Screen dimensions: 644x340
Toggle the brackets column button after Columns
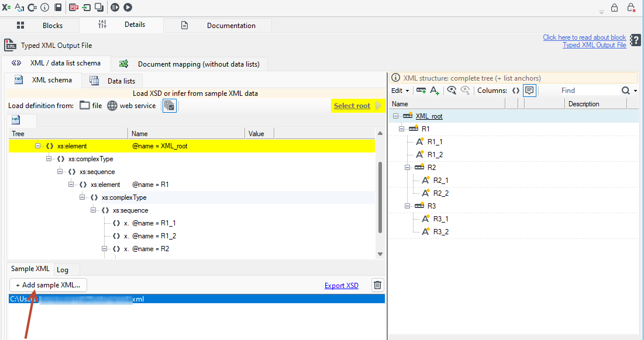point(516,91)
